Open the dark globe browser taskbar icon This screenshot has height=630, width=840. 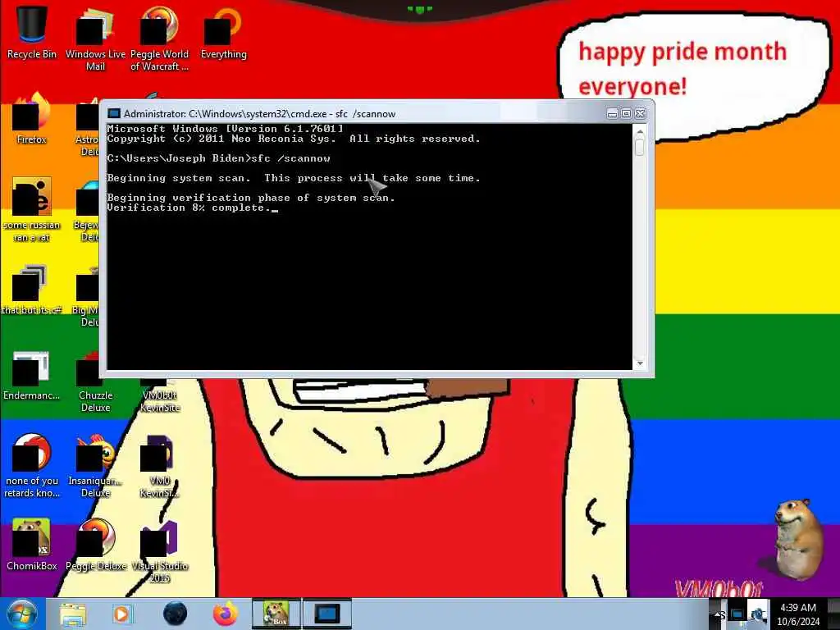click(x=176, y=614)
